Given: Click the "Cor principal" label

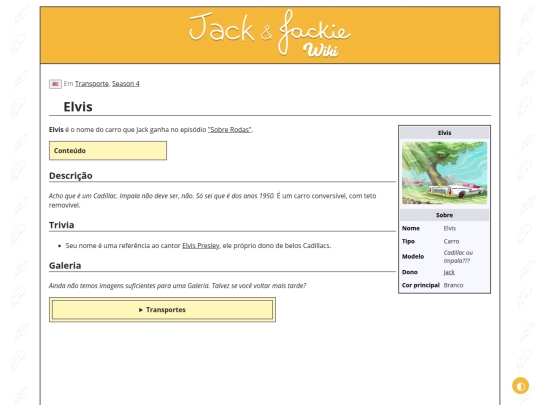Looking at the screenshot, I should coord(420,285).
